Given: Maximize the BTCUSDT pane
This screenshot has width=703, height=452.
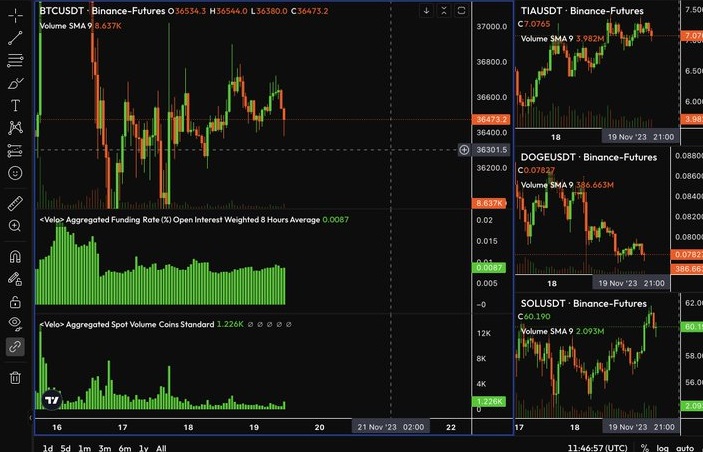Looking at the screenshot, I should click(461, 11).
